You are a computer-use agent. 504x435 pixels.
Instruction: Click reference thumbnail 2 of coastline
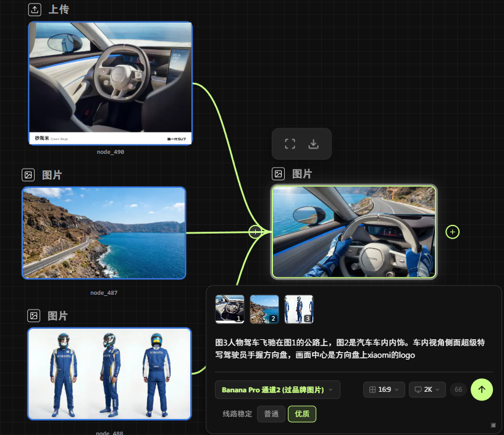[264, 309]
